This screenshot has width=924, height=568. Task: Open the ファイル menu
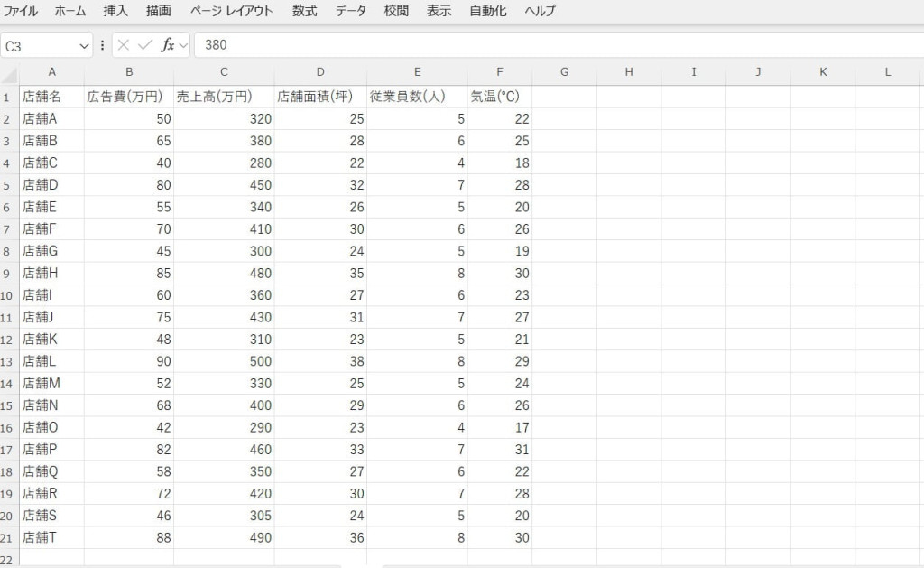(x=21, y=12)
